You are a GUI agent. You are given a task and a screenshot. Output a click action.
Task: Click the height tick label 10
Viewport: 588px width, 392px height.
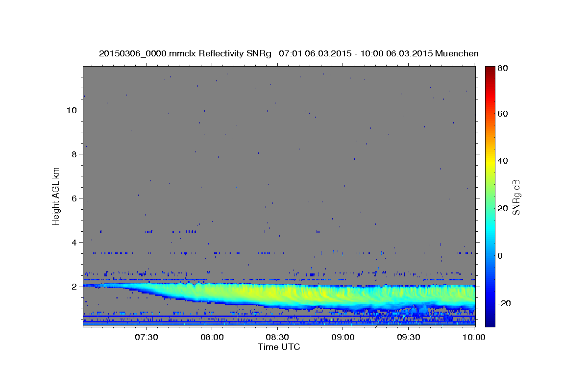(x=71, y=110)
